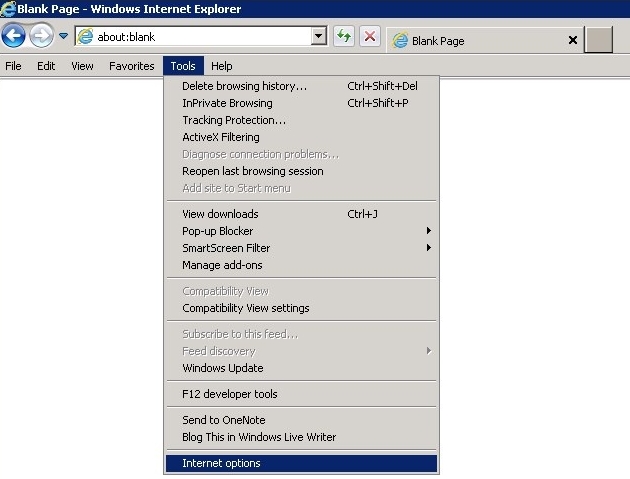Screen dimensions: 630x479
Task: Expand the address bar dropdown list
Action: tap(319, 37)
